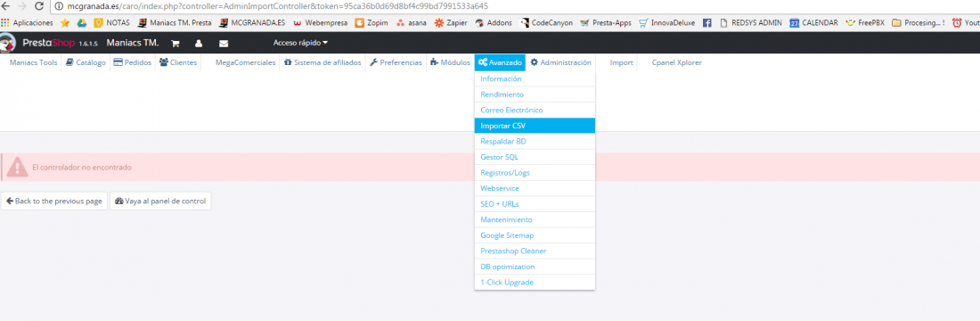
Task: Select 1-Click Upgrade submenu entry
Action: pyautogui.click(x=535, y=282)
